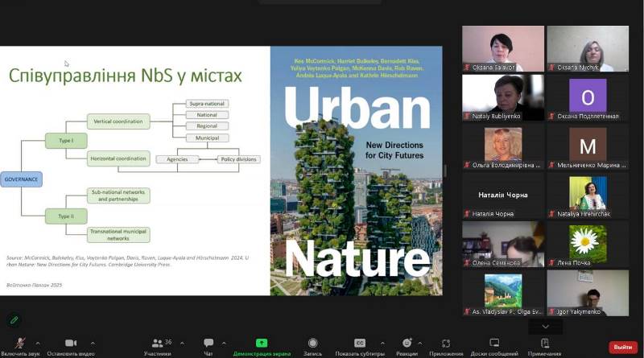Open the Чат chat panel
This screenshot has height=358, width=644.
[x=208, y=344]
